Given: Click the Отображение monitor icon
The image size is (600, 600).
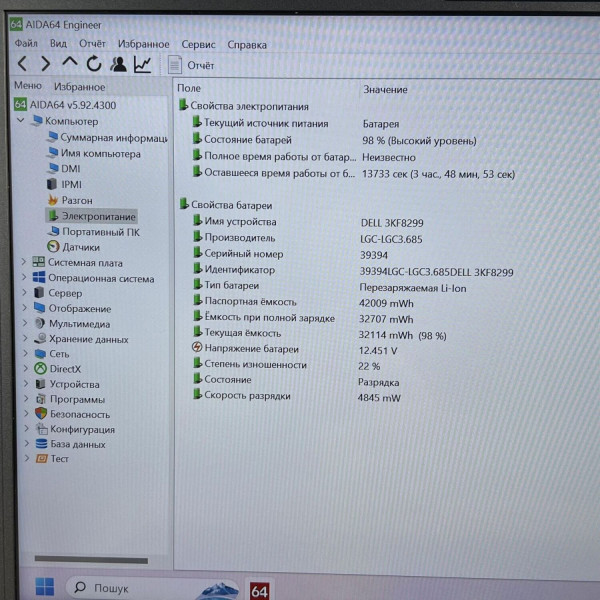Looking at the screenshot, I should coord(39,308).
